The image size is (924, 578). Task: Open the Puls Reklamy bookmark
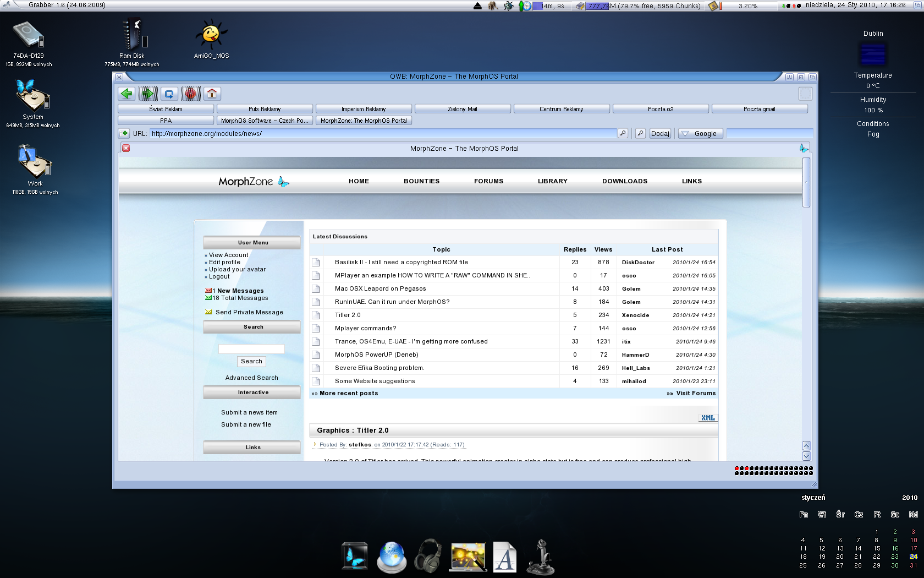265,109
